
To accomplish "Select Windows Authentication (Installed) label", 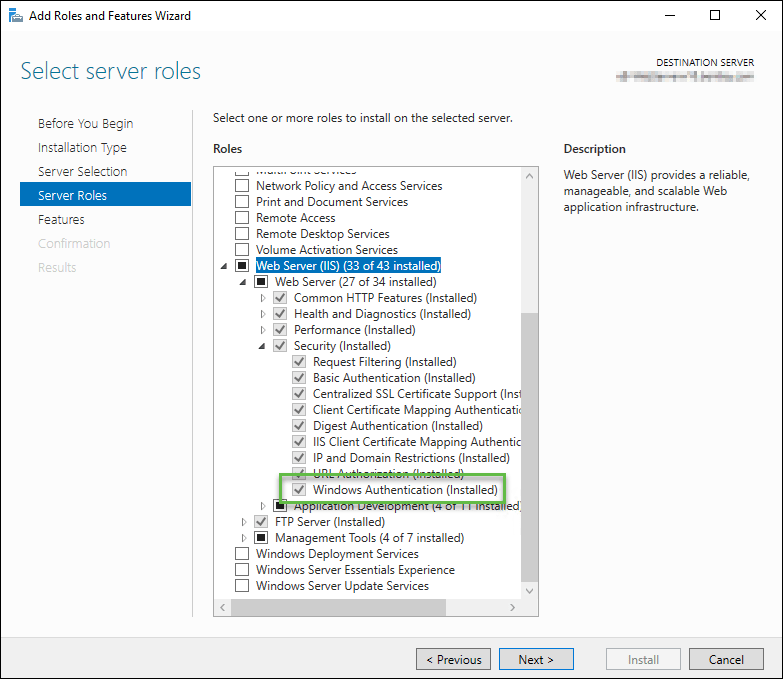I will [x=405, y=490].
